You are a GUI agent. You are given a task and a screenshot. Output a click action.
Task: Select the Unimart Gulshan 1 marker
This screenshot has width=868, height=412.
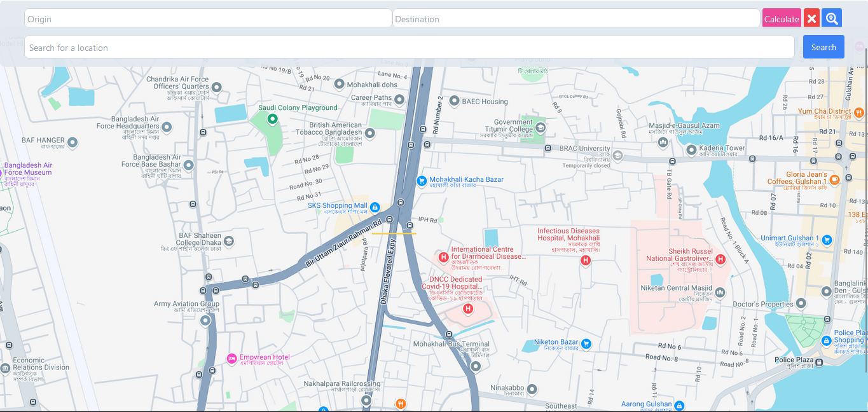pos(827,240)
